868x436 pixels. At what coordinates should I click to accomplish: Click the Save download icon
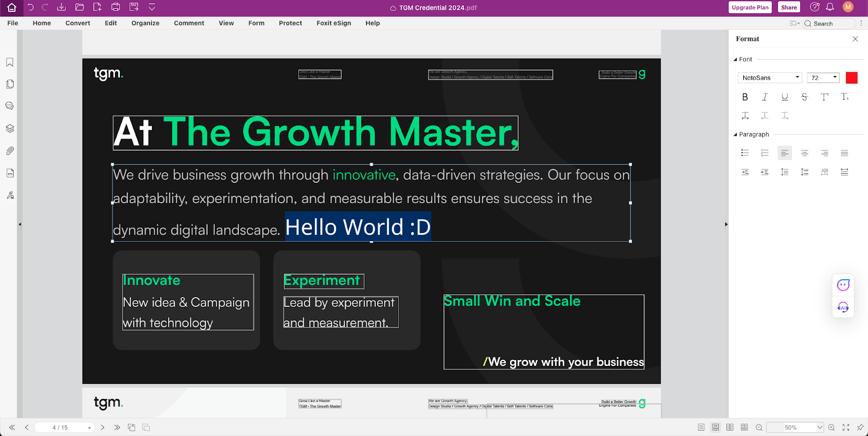pyautogui.click(x=61, y=7)
